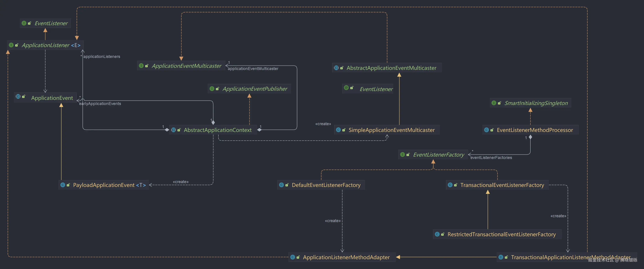Screen dimensions: 644x269
Task: Click the abstract class icon of AbstractApplicationContext
Action: click(174, 130)
